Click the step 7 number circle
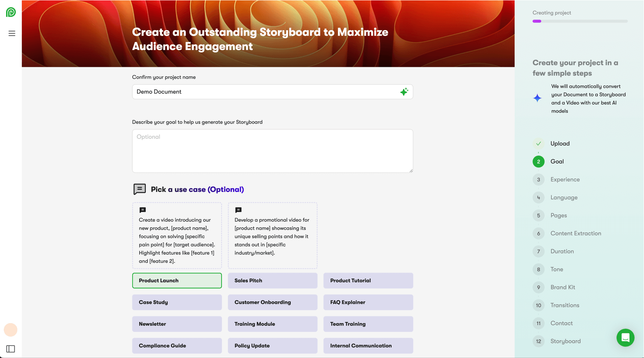 (539, 252)
